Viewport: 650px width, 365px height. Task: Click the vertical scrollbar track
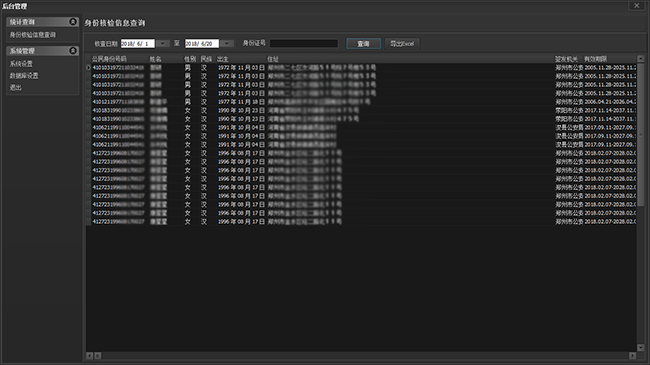coord(640,203)
